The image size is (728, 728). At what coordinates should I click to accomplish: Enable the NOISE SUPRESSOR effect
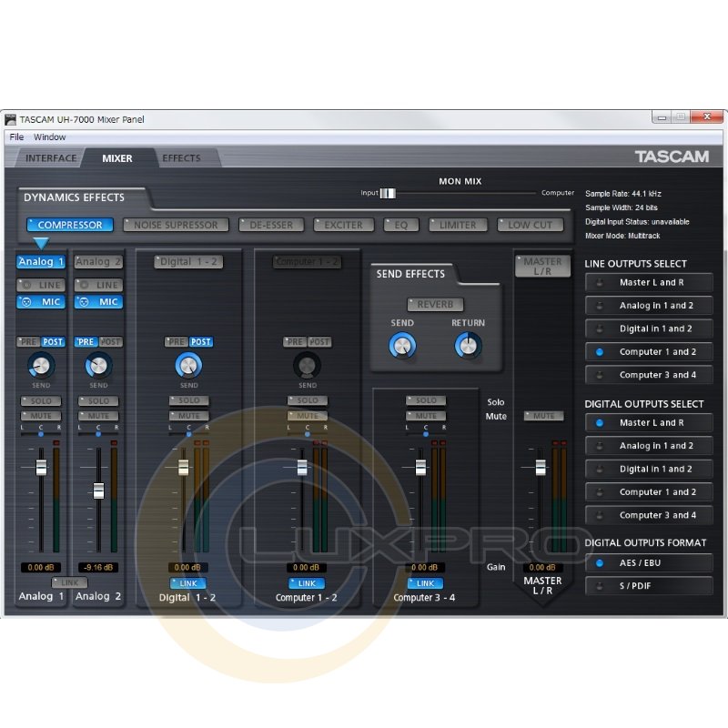click(x=176, y=225)
